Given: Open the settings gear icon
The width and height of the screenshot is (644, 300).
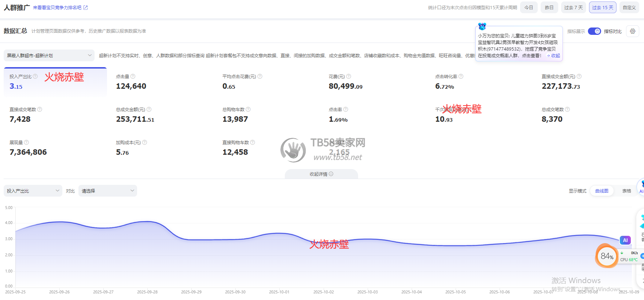Looking at the screenshot, I should (x=632, y=32).
